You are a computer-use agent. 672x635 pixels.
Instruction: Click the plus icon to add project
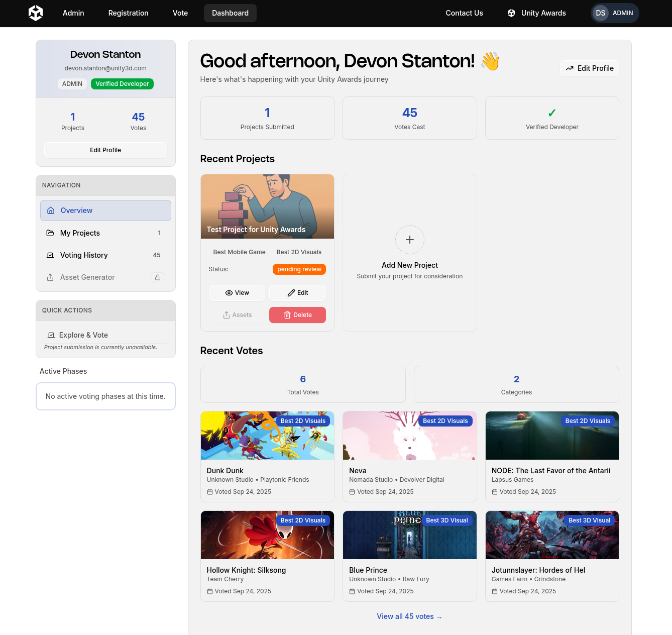click(x=409, y=240)
